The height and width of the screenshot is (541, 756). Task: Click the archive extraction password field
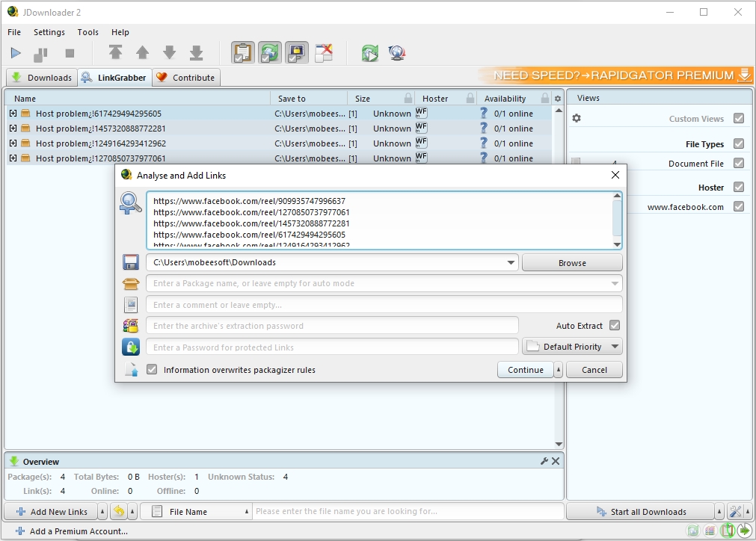(332, 326)
